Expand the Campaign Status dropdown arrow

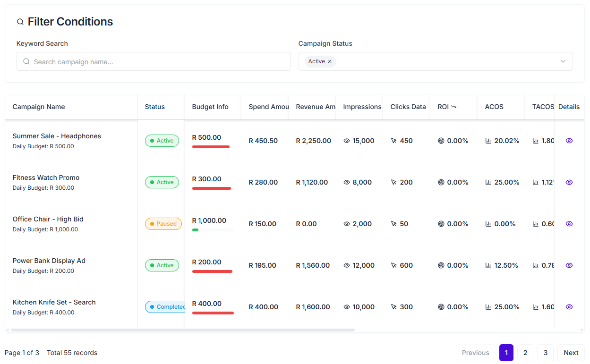(563, 61)
